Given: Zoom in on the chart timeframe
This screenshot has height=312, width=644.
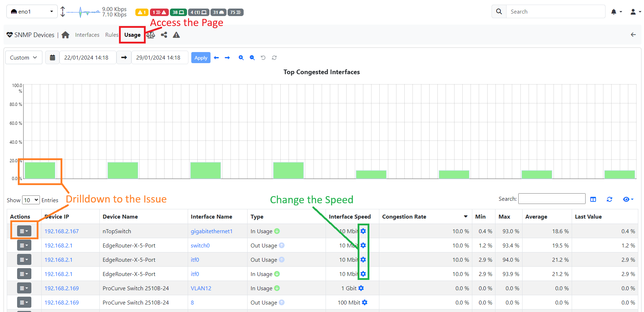Looking at the screenshot, I should pos(241,58).
